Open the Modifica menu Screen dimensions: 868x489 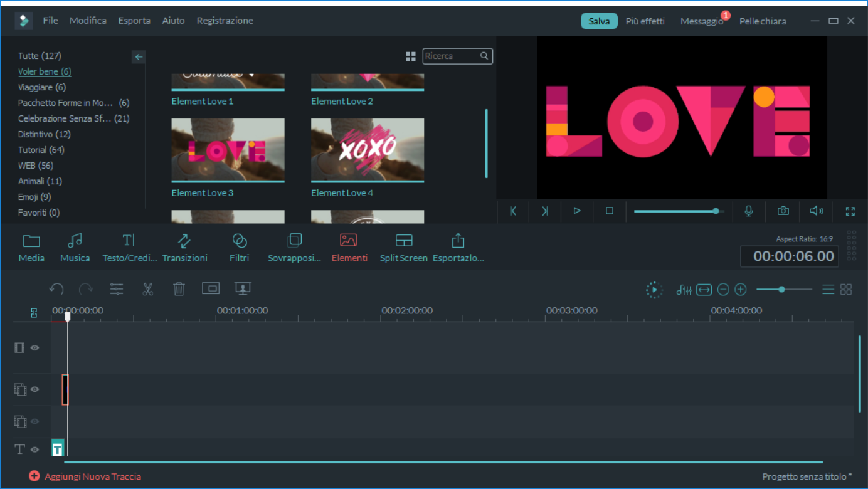click(88, 21)
